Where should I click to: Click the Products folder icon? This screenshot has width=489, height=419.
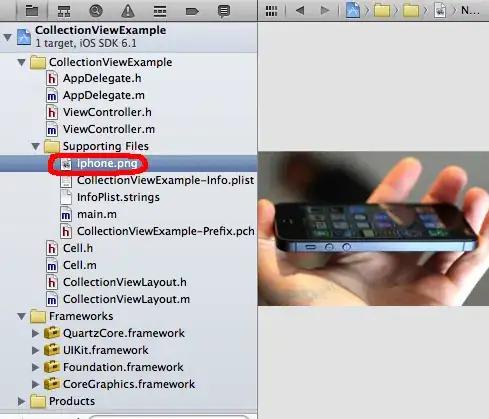point(38,401)
